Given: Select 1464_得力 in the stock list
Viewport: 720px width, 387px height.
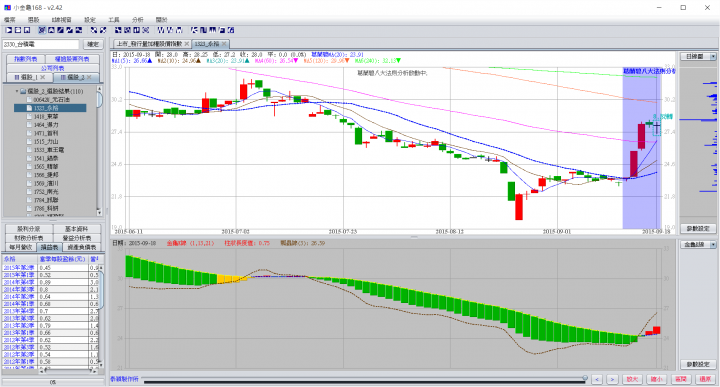Looking at the screenshot, I should (x=46, y=124).
